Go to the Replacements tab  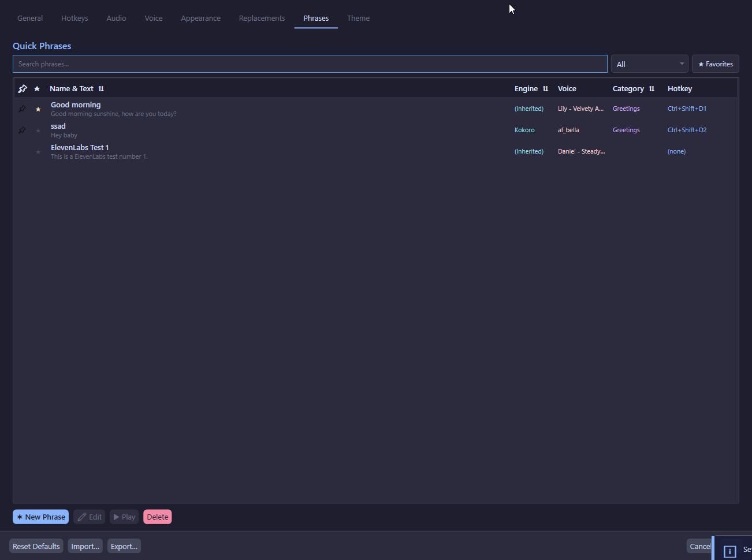[x=262, y=18]
